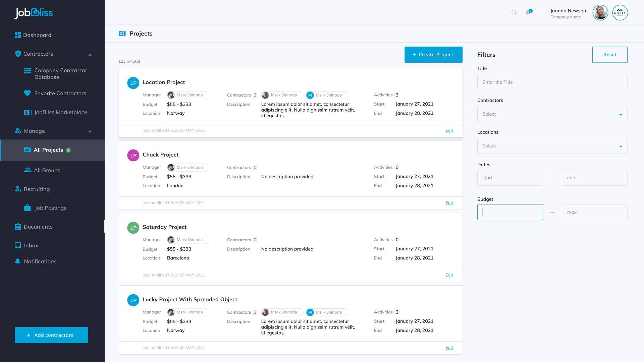The image size is (644, 362).
Task: Focus the Title filter input
Action: 552,82
